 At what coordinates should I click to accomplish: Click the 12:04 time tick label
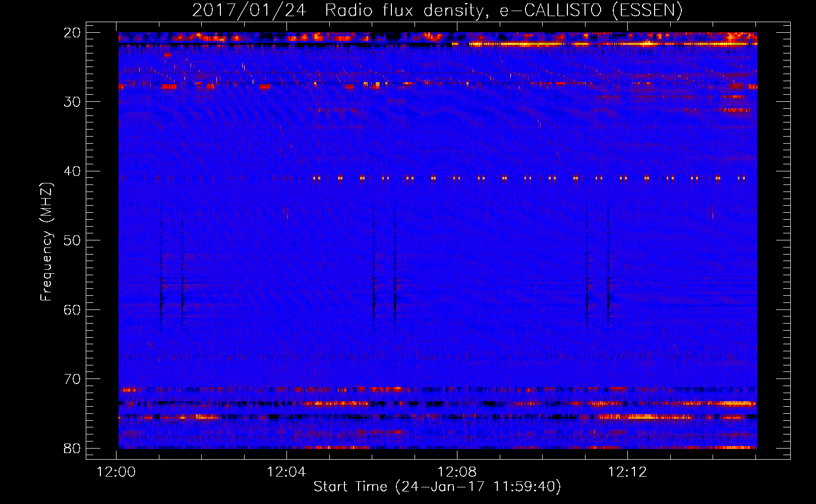click(x=286, y=472)
